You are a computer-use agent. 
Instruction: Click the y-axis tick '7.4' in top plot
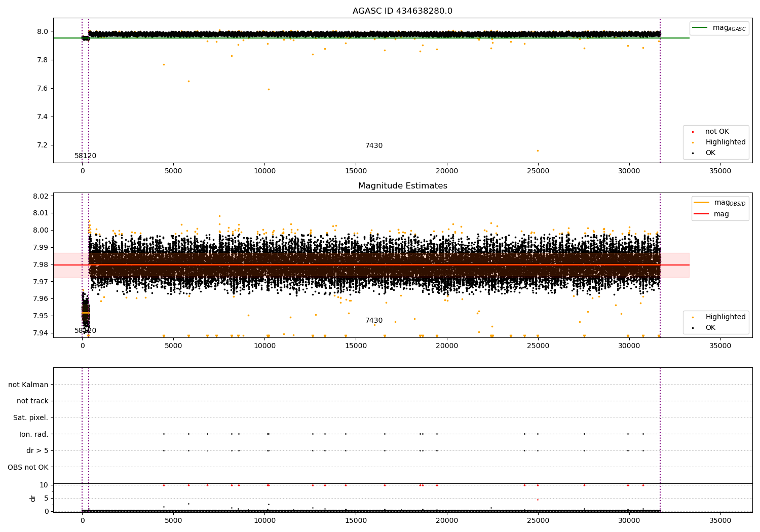[x=43, y=117]
